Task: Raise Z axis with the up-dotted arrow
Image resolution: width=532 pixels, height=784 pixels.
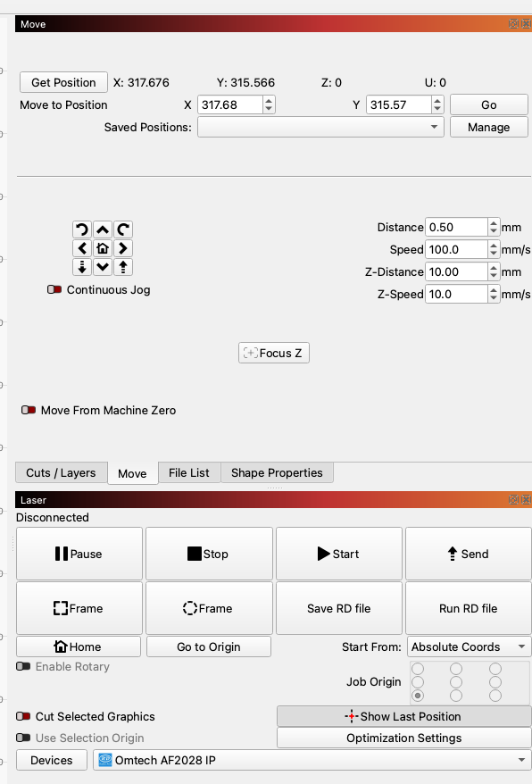Action: [x=123, y=266]
